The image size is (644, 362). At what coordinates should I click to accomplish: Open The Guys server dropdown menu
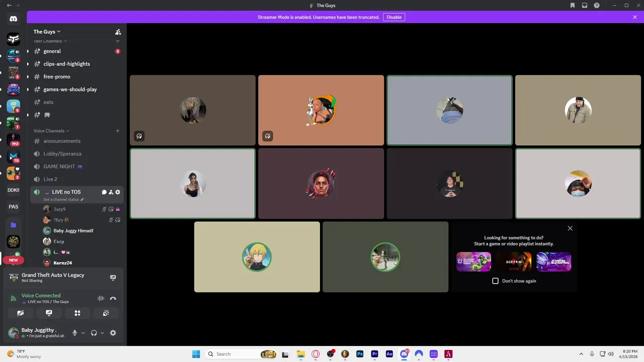pos(47,32)
